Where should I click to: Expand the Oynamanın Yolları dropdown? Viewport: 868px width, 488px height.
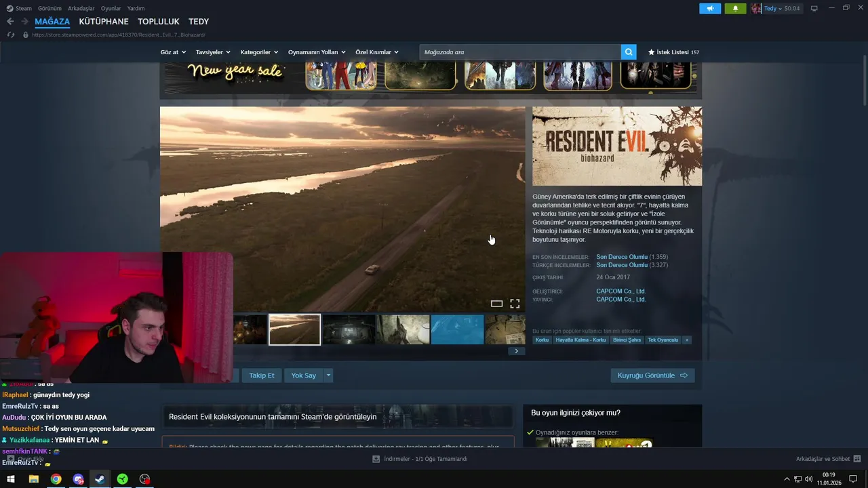[317, 52]
